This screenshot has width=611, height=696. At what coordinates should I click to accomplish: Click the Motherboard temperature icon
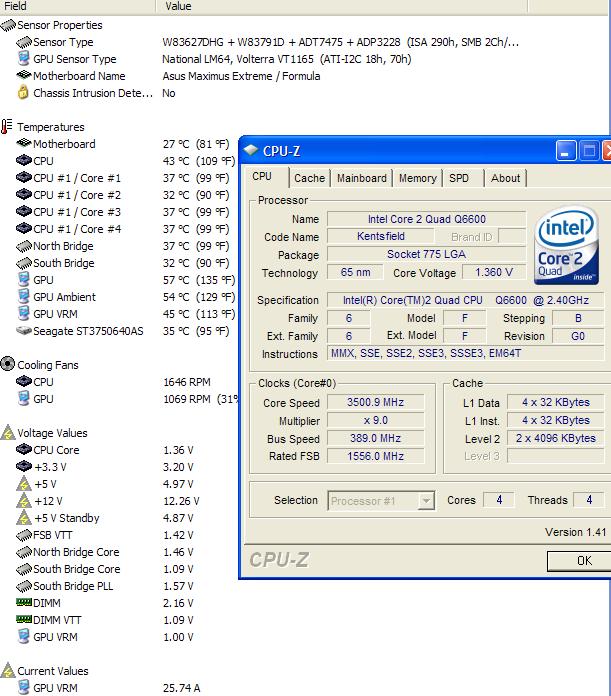24,143
